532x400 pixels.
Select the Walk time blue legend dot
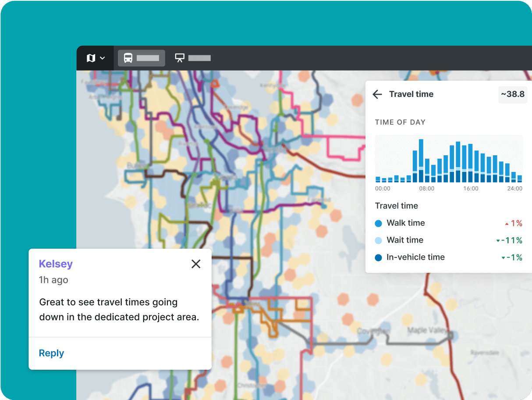tap(379, 223)
